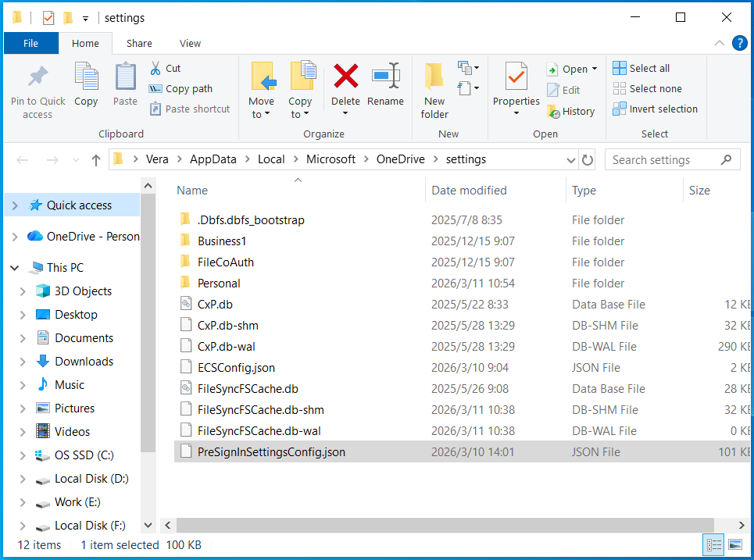
Task: Navigate to OneDrive via the breadcrumb
Action: (x=399, y=159)
